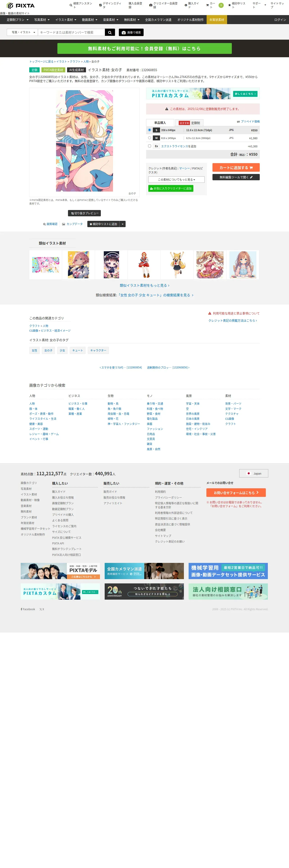Click previous item link スマホを使う70代…
289x868 pixels.
pos(121,368)
